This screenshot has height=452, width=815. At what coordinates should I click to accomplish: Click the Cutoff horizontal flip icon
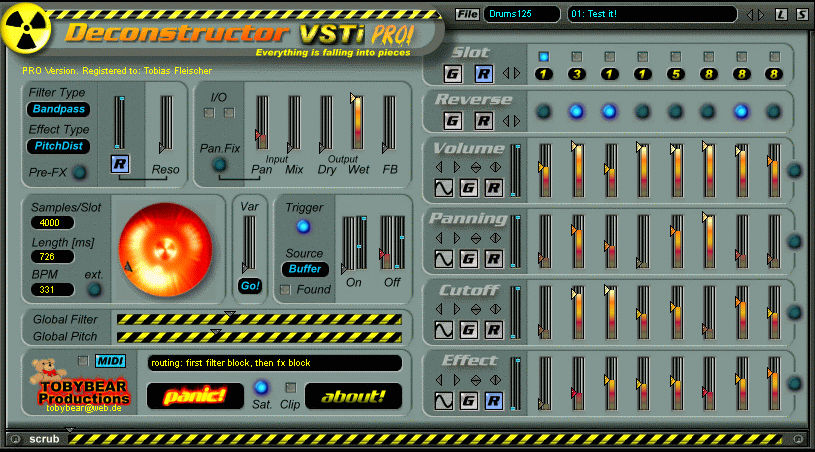(495, 309)
